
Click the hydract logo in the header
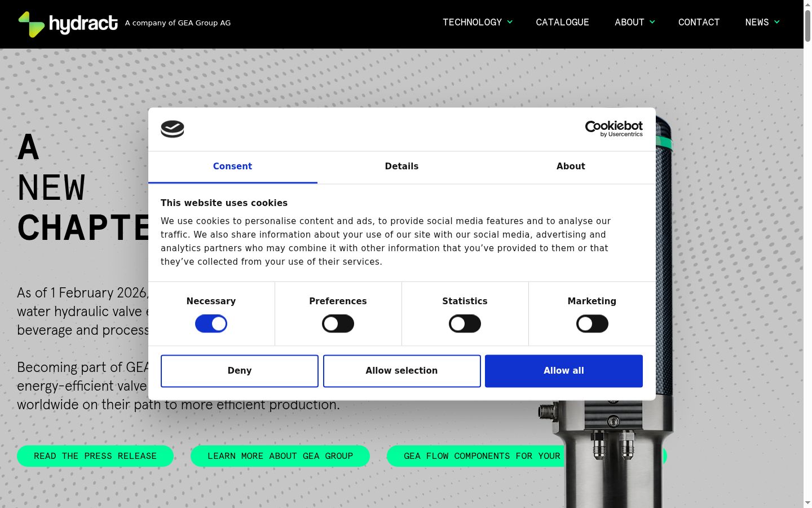pos(68,24)
